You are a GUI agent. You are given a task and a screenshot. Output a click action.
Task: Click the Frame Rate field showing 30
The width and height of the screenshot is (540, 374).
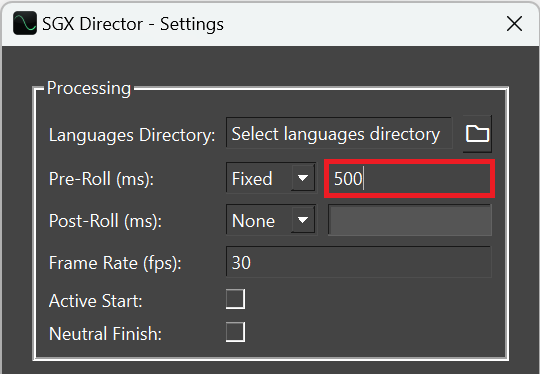[359, 262]
